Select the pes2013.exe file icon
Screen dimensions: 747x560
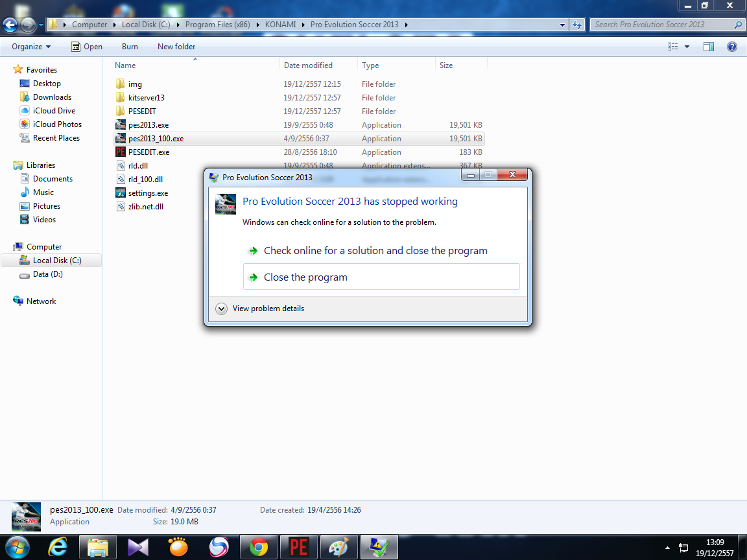[x=120, y=124]
